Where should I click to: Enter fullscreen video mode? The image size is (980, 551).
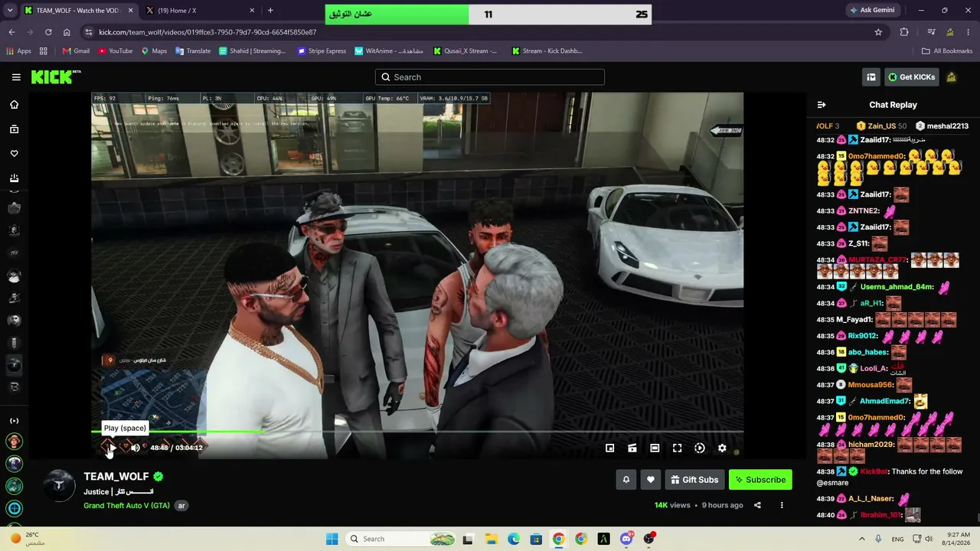click(677, 448)
